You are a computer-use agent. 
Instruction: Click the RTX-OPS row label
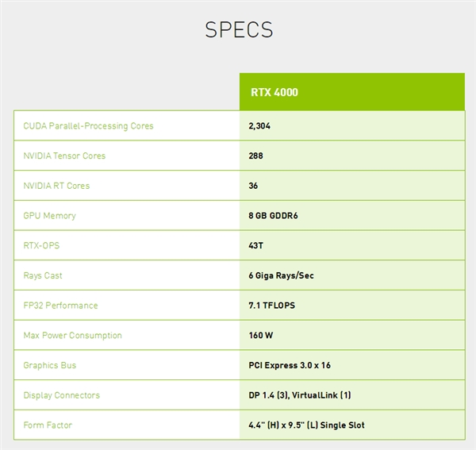click(x=41, y=245)
